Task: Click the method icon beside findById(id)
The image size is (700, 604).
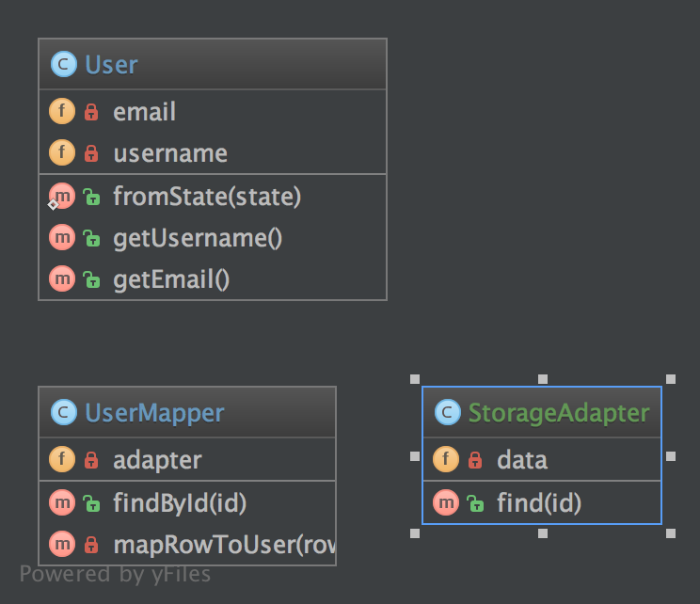Action: (x=62, y=503)
